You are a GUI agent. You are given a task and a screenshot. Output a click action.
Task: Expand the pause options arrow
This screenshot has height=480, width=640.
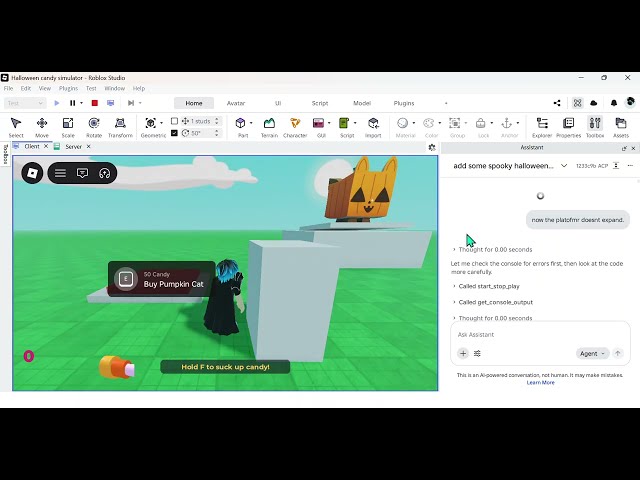tap(82, 103)
